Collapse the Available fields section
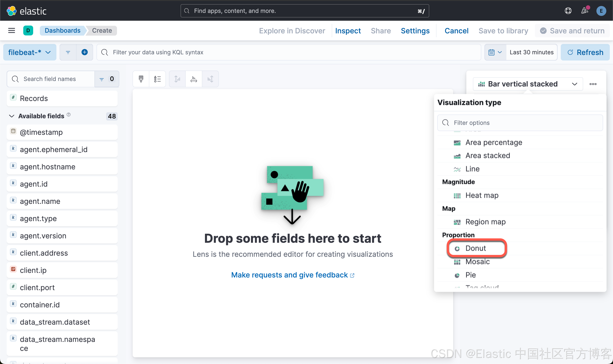 pyautogui.click(x=12, y=116)
